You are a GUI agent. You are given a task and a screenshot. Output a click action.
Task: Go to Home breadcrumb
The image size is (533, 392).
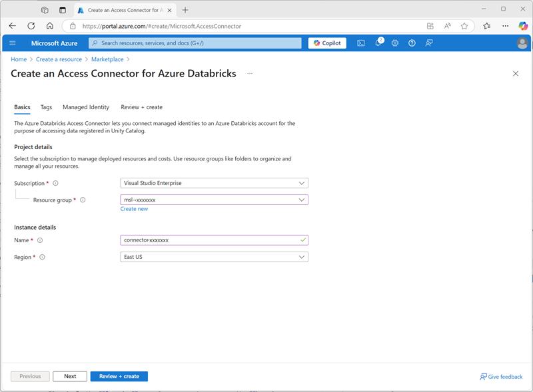[19, 59]
